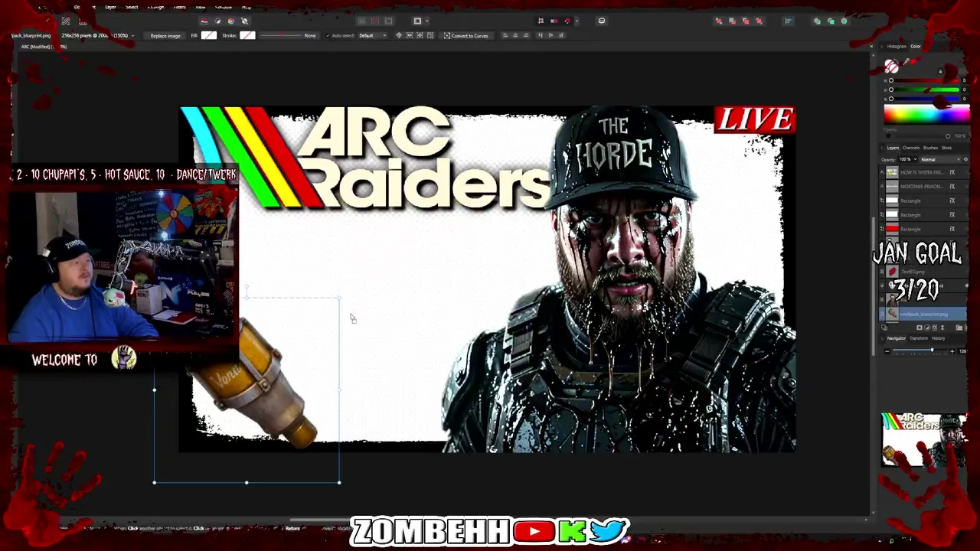Click the first red top-toolbar icon
Image resolution: width=980 pixels, height=551 pixels.
(204, 21)
